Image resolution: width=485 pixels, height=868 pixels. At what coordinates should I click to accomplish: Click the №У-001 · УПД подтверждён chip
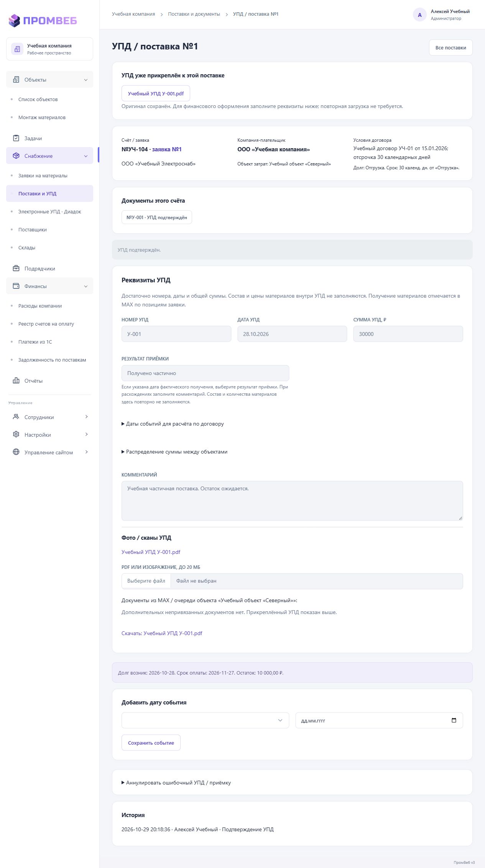point(156,217)
